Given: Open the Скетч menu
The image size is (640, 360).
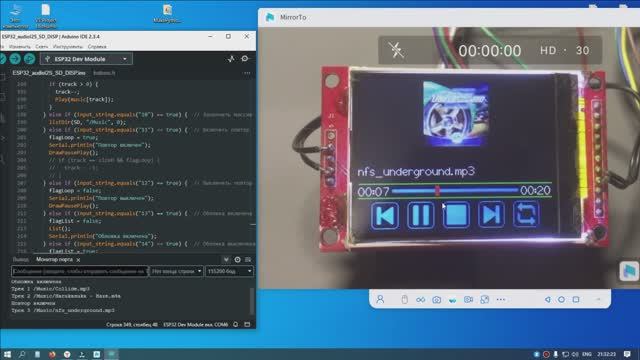Looking at the screenshot, I should (41, 47).
